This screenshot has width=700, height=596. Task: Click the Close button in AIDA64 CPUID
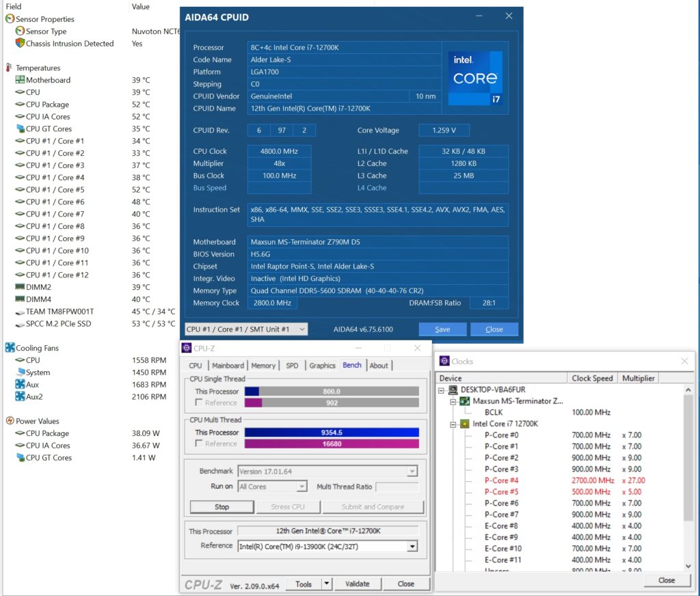494,329
